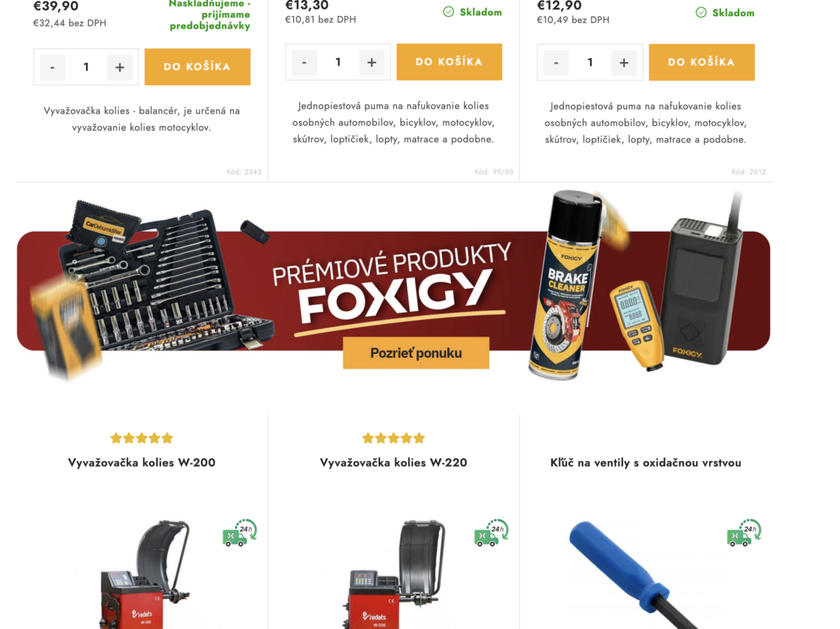Add the €13,30 pump to cart
840x629 pixels.
[x=449, y=62]
